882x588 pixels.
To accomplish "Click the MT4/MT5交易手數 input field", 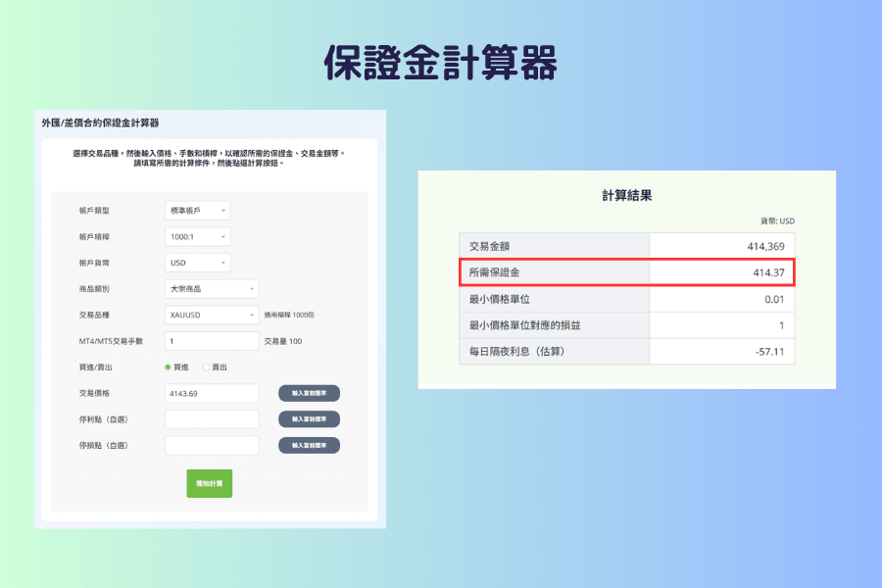I will pyautogui.click(x=212, y=341).
